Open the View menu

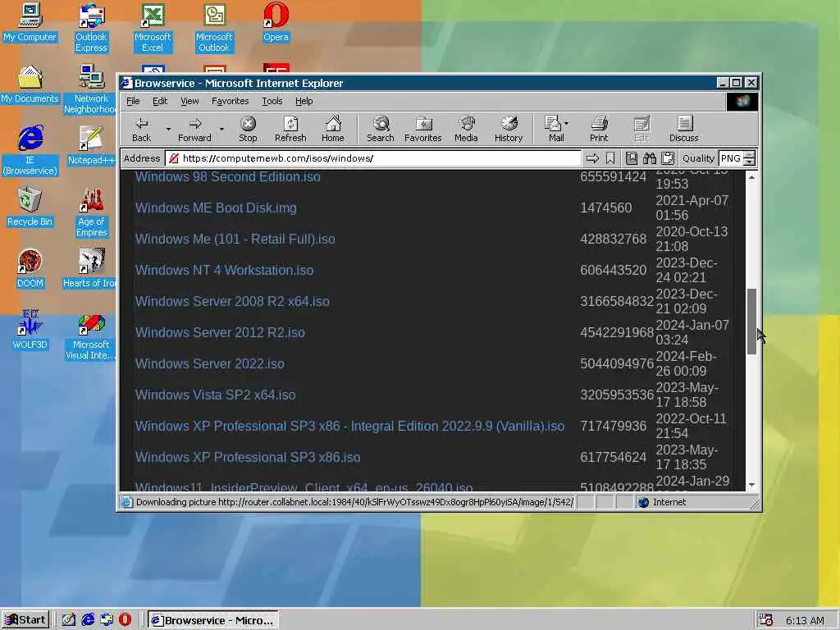[189, 101]
